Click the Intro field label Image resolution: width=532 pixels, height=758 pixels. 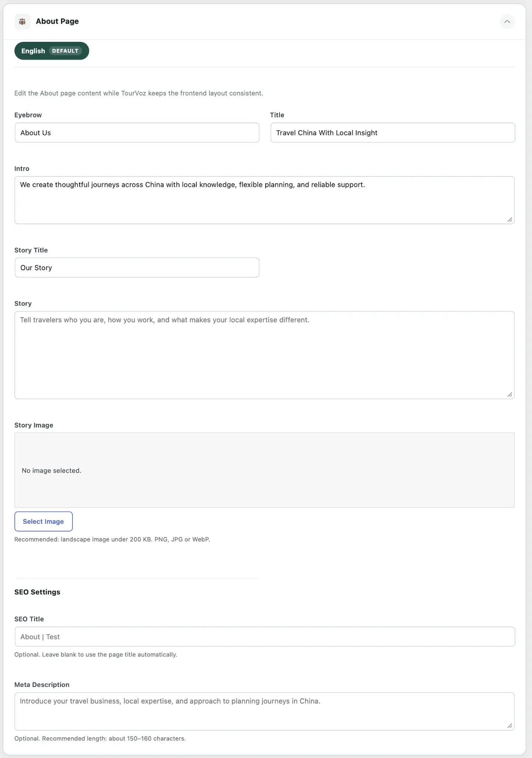(x=22, y=169)
